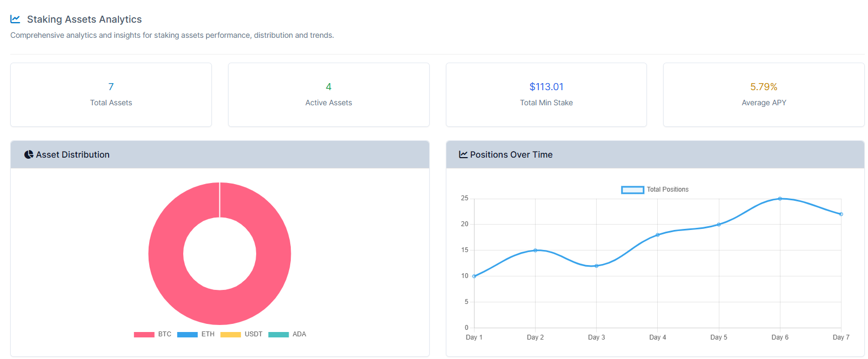Image resolution: width=868 pixels, height=359 pixels.
Task: Click the Asset Distribution pie icon
Action: pyautogui.click(x=29, y=155)
